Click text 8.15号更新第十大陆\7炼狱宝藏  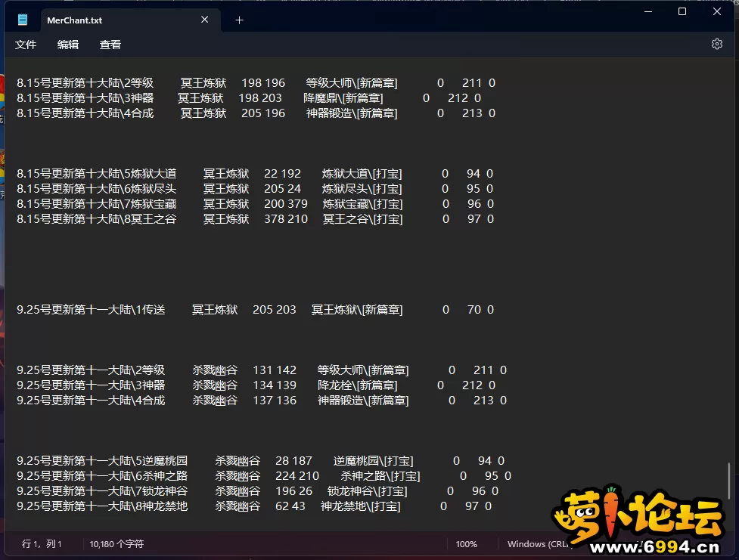pos(97,204)
